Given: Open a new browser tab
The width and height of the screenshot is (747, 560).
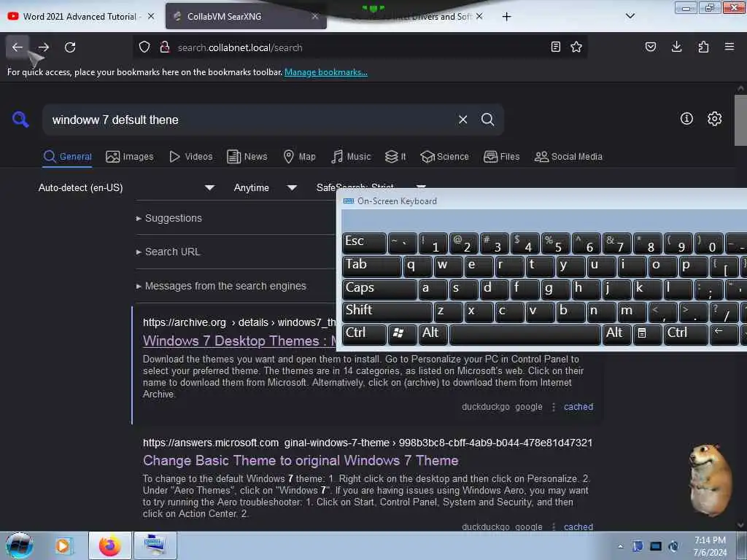Looking at the screenshot, I should coord(506,17).
